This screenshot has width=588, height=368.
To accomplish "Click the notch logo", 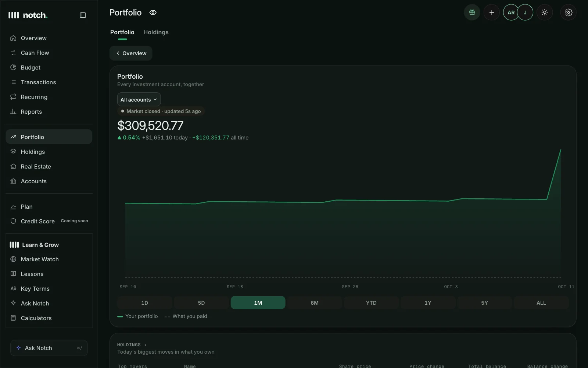I will point(28,15).
